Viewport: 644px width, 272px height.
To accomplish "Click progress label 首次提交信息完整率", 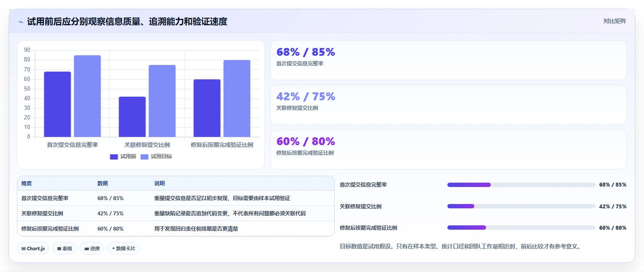I will 363,185.
